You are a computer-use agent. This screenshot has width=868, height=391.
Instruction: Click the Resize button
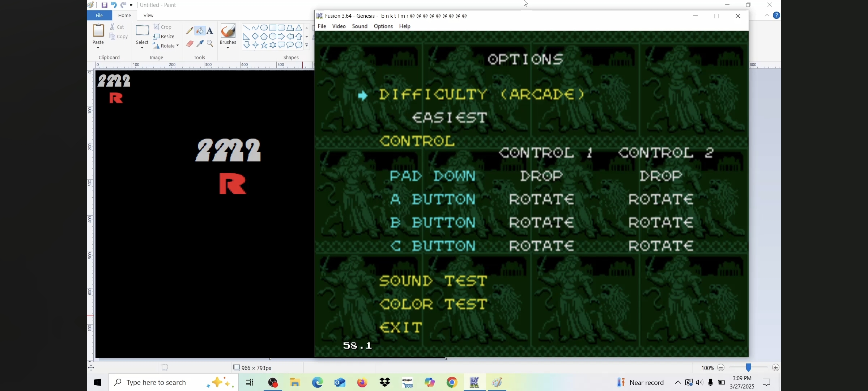[x=164, y=37]
